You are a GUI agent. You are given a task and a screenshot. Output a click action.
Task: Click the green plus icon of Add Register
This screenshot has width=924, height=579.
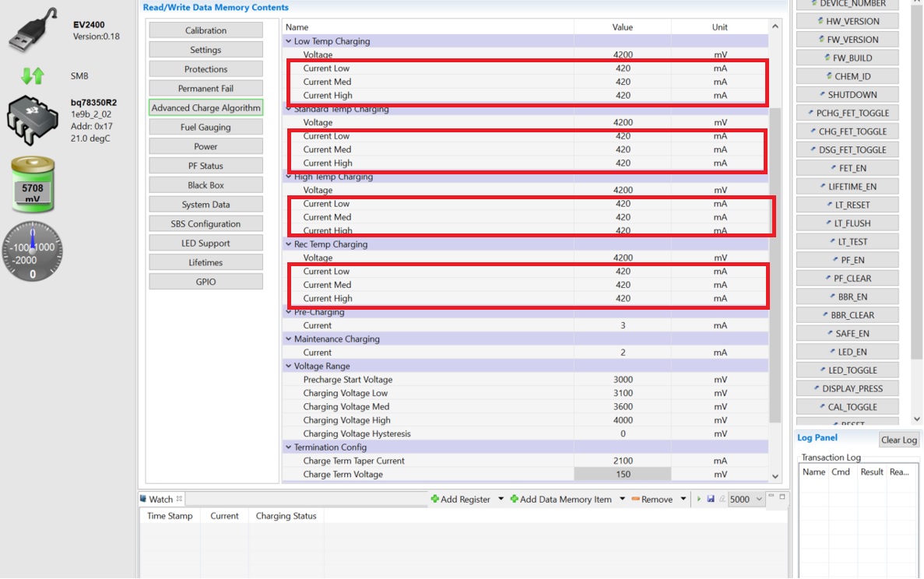click(x=435, y=499)
